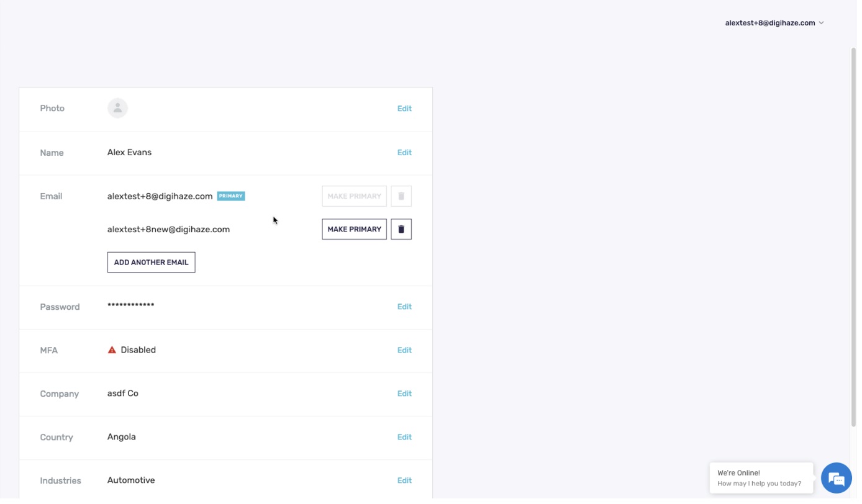
Task: Click the chevron next to account email
Action: [821, 23]
